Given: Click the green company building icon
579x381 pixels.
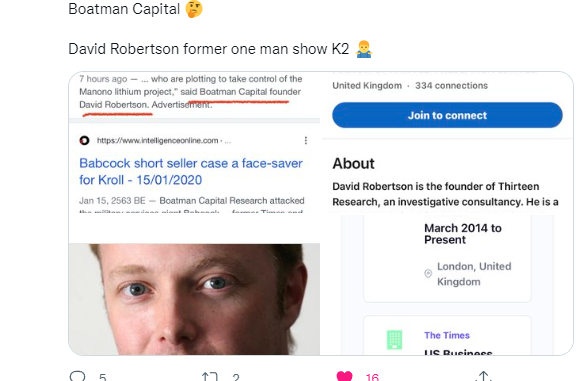Looking at the screenshot, I should [x=394, y=340].
